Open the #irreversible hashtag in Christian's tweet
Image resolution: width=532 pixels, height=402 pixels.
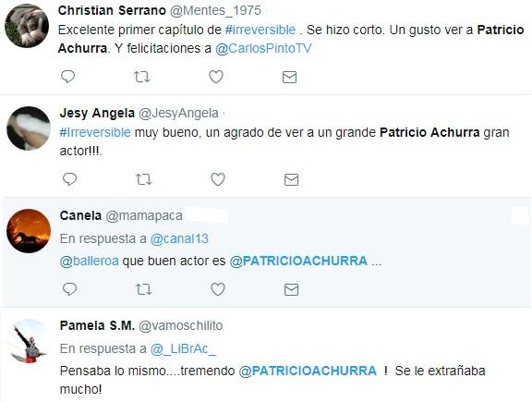[x=260, y=30]
